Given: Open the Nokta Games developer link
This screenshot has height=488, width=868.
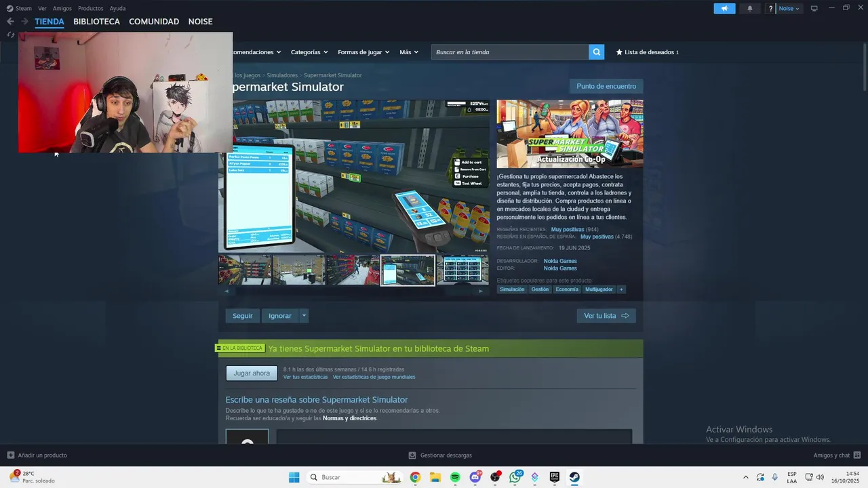Looking at the screenshot, I should pos(560,261).
